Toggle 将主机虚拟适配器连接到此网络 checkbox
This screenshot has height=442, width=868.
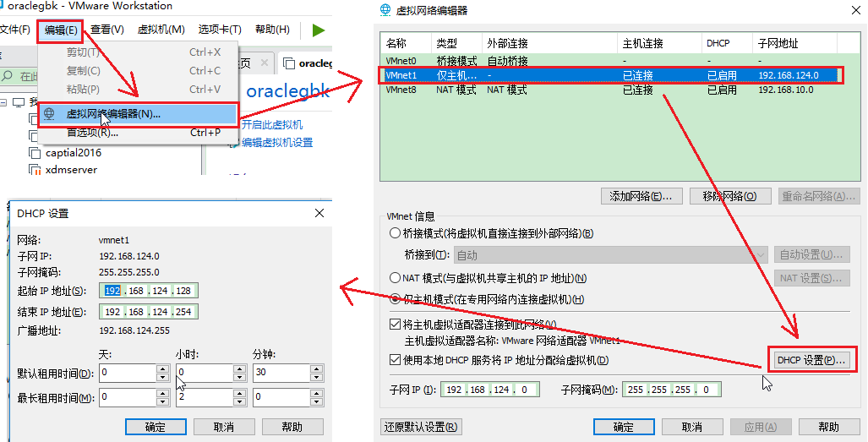[x=395, y=325]
